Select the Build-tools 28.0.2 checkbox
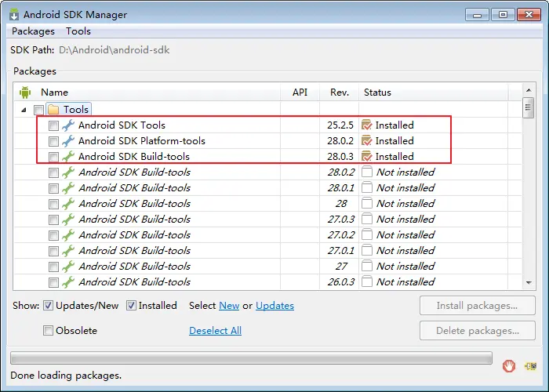Viewport: 549px width, 392px height. pyautogui.click(x=53, y=173)
